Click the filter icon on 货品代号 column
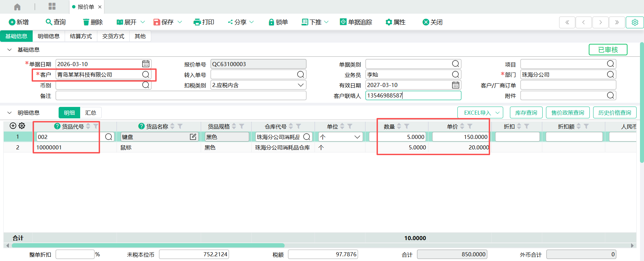Screen dimensions: 644x261 point(96,126)
